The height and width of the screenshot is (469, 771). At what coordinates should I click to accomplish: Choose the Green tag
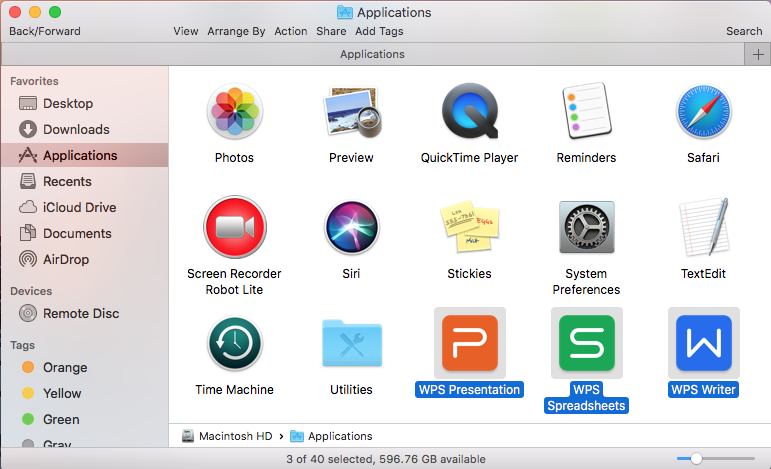[x=85, y=420]
